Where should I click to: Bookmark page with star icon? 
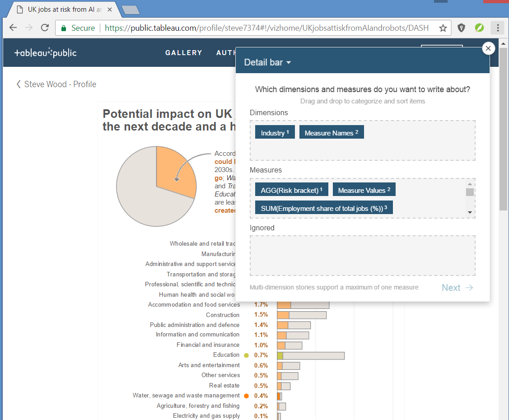coord(443,28)
